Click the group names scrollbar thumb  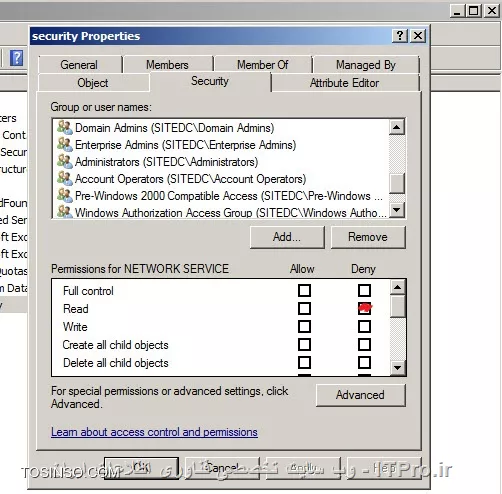397,183
